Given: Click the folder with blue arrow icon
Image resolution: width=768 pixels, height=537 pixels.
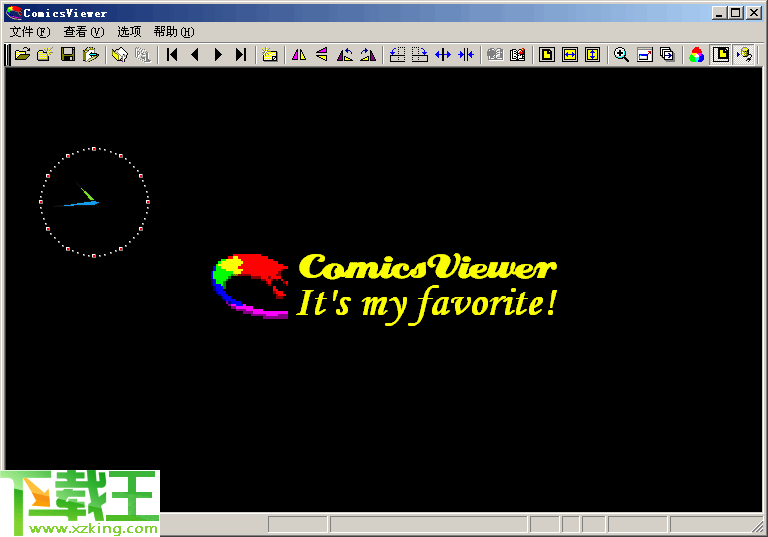Looking at the screenshot, I should click(x=91, y=54).
